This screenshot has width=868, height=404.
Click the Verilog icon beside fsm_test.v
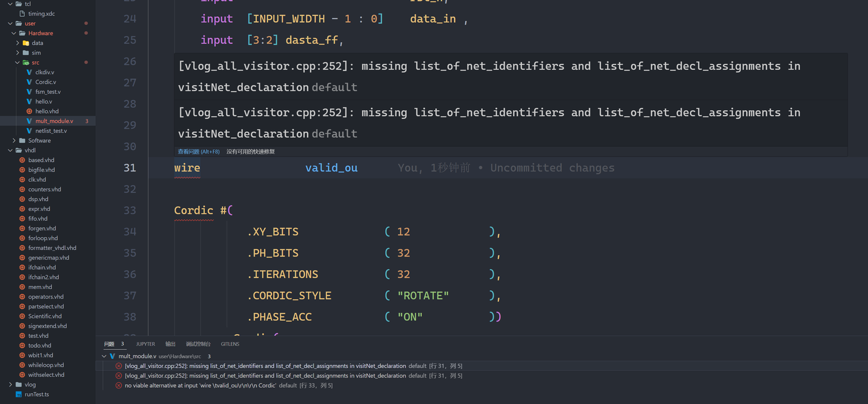tap(30, 92)
